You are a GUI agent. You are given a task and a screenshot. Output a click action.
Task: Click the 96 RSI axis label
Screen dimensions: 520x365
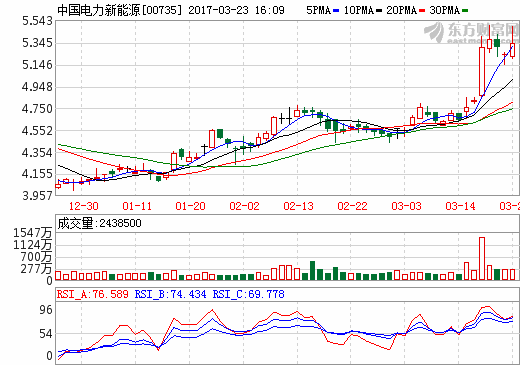[46, 310]
